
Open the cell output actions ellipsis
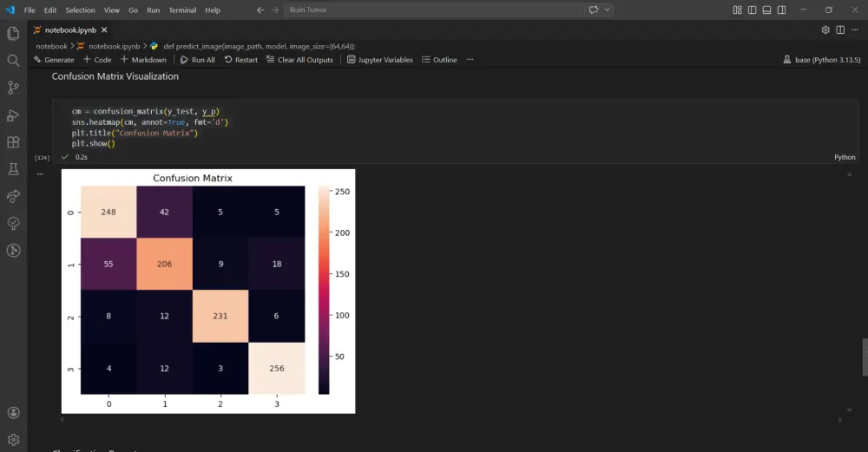point(40,174)
